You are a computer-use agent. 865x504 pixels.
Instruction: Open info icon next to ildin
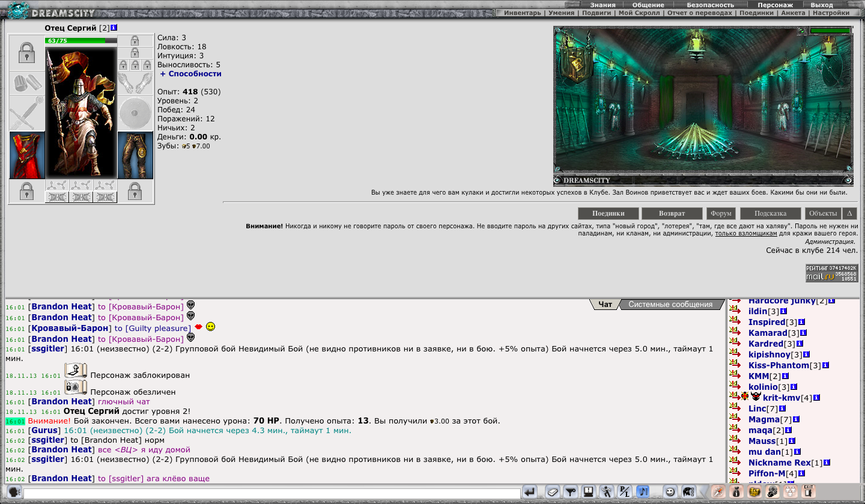tap(783, 311)
